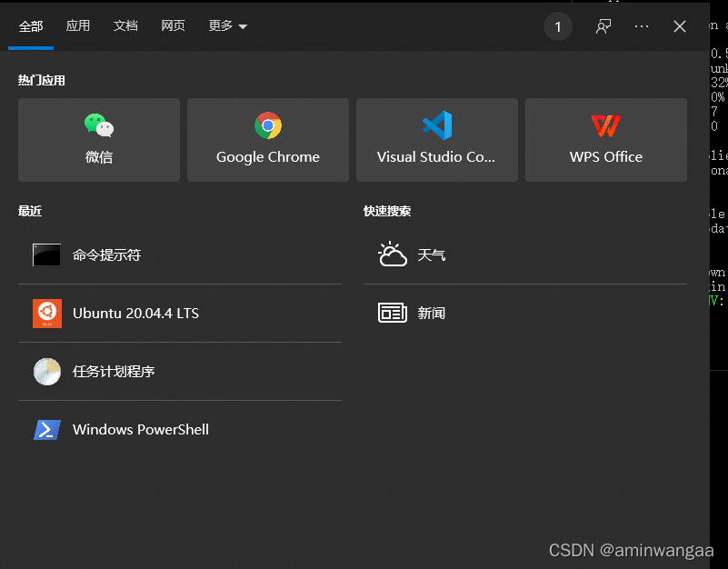Open the three-dot options menu
This screenshot has width=728, height=569.
click(x=641, y=26)
